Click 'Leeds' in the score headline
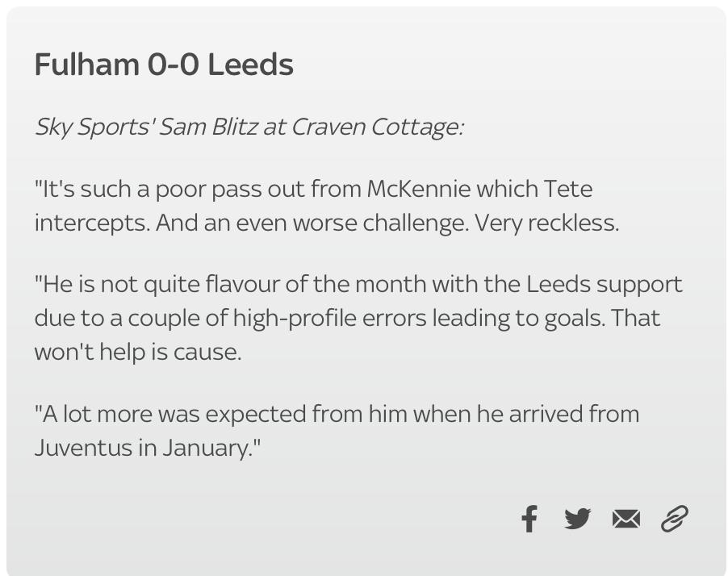728x576 pixels. [250, 64]
